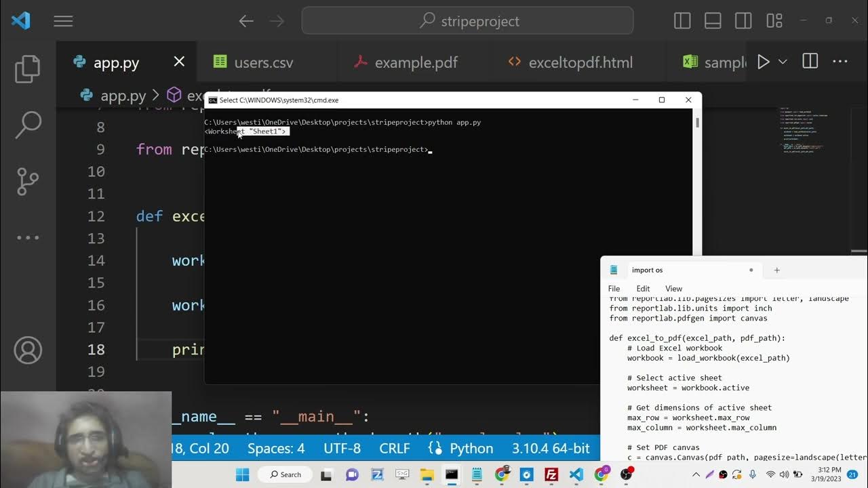
Task: Open the Explorer view in activity bar
Action: click(28, 69)
